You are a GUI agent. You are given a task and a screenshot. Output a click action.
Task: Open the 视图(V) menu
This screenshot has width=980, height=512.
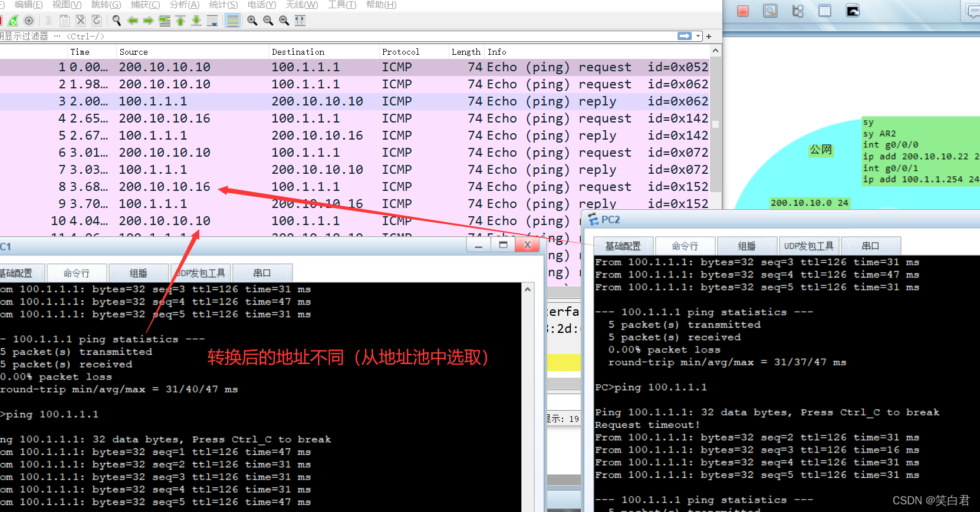point(67,5)
